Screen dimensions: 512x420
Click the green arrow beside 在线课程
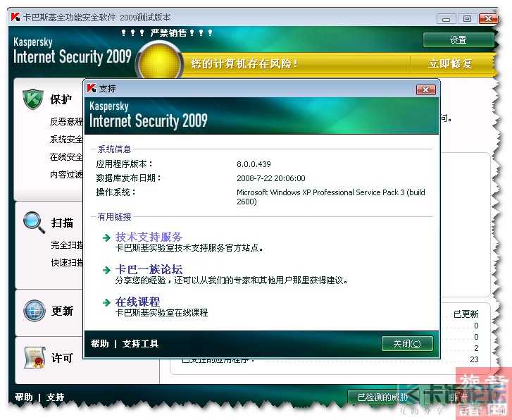pyautogui.click(x=106, y=302)
